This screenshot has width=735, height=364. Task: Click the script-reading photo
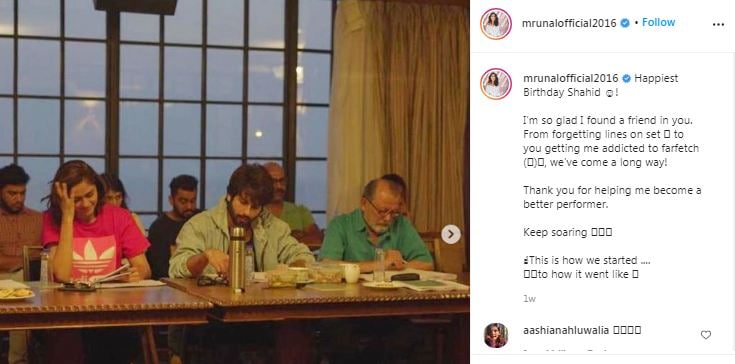[234, 182]
